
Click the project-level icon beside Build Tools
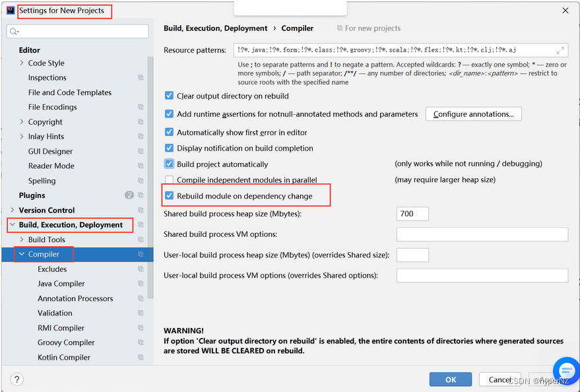(141, 240)
